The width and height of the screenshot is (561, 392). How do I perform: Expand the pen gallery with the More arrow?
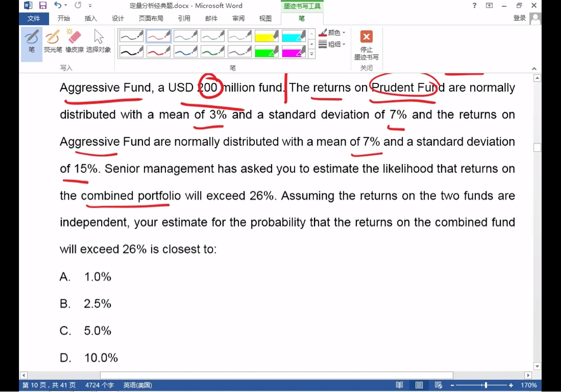[311, 54]
